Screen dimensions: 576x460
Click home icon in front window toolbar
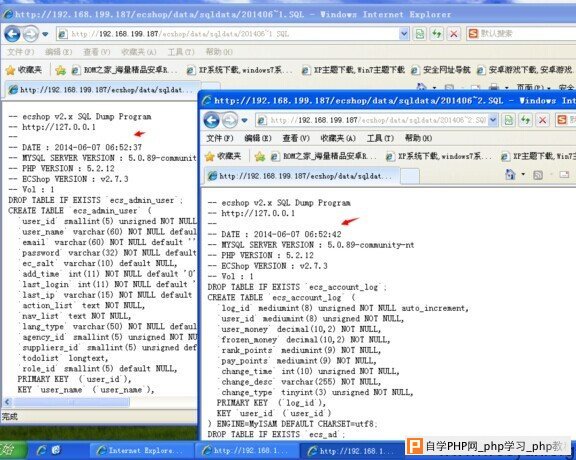[x=511, y=174]
